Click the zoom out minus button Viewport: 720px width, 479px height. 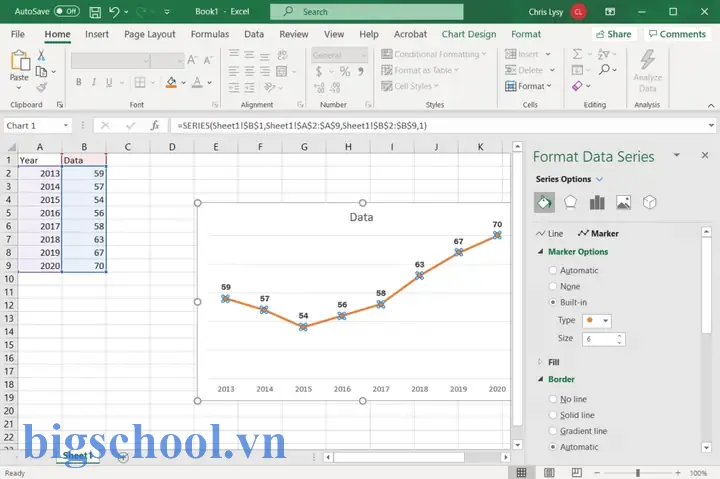[x=597, y=473]
